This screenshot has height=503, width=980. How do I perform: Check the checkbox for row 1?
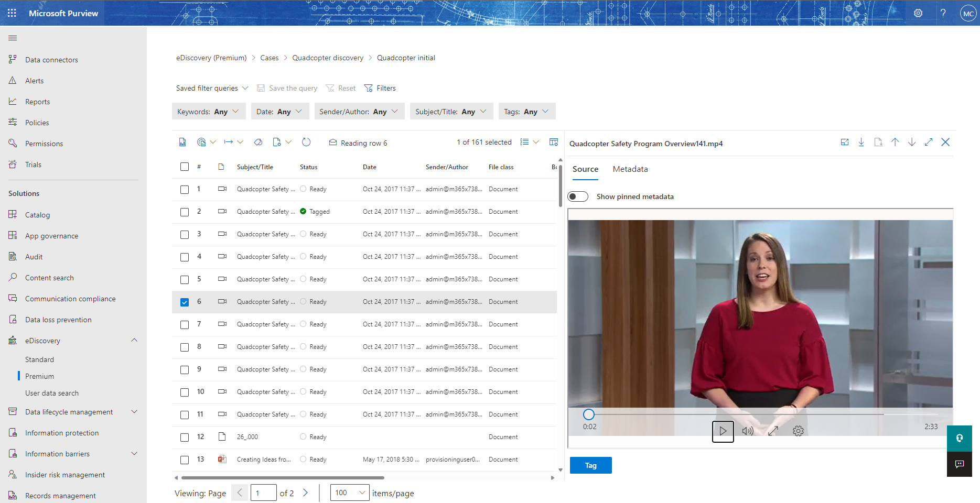(x=184, y=189)
